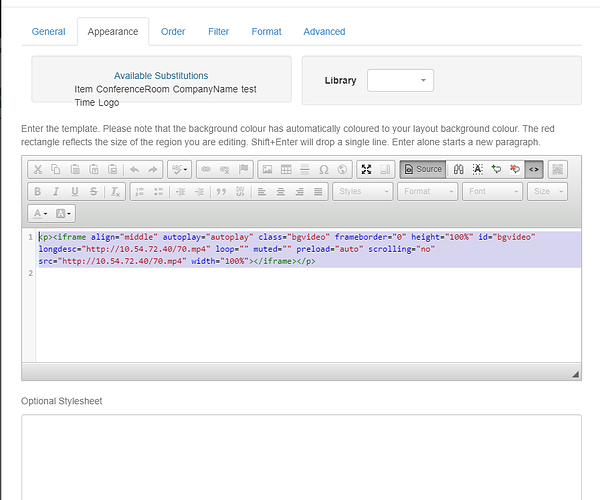Maximize the editor with the arrows icon

366,169
